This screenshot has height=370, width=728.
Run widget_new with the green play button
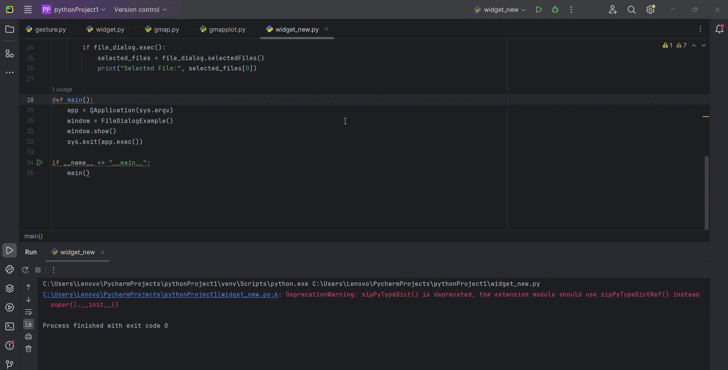539,9
